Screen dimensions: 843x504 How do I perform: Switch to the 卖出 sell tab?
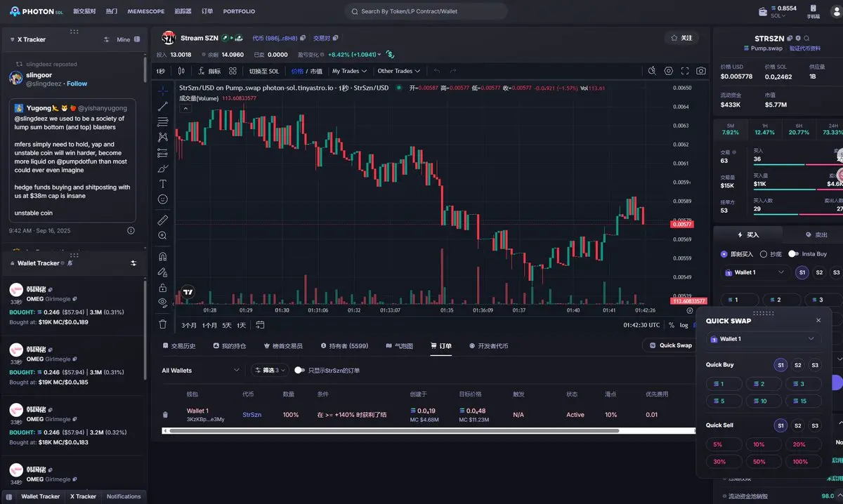[x=815, y=234]
